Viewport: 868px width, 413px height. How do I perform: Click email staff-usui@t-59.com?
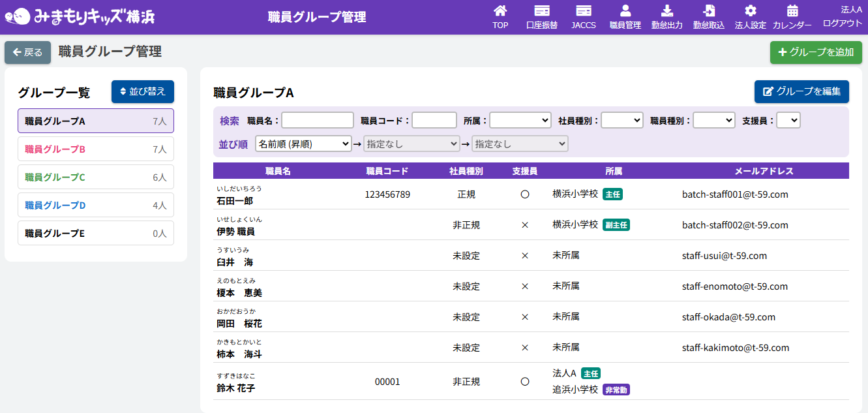(x=725, y=256)
